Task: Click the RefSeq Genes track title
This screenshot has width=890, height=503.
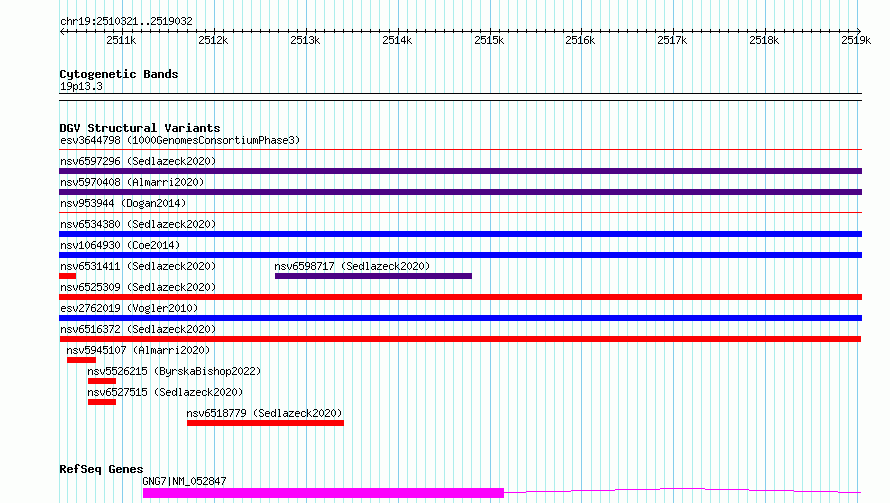Action: [x=101, y=469]
